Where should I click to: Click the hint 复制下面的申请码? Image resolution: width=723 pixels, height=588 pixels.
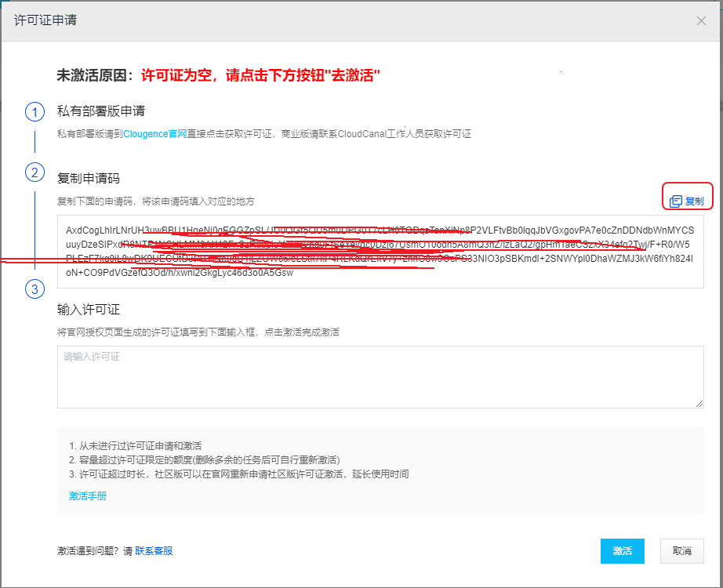[155, 201]
